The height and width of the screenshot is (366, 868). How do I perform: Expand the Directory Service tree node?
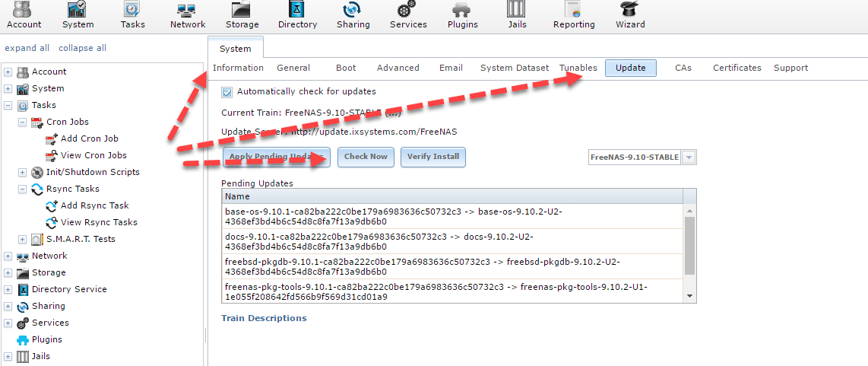pyautogui.click(x=8, y=289)
